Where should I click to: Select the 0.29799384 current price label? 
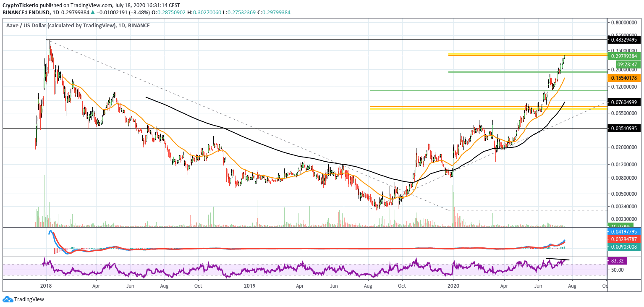[624, 56]
